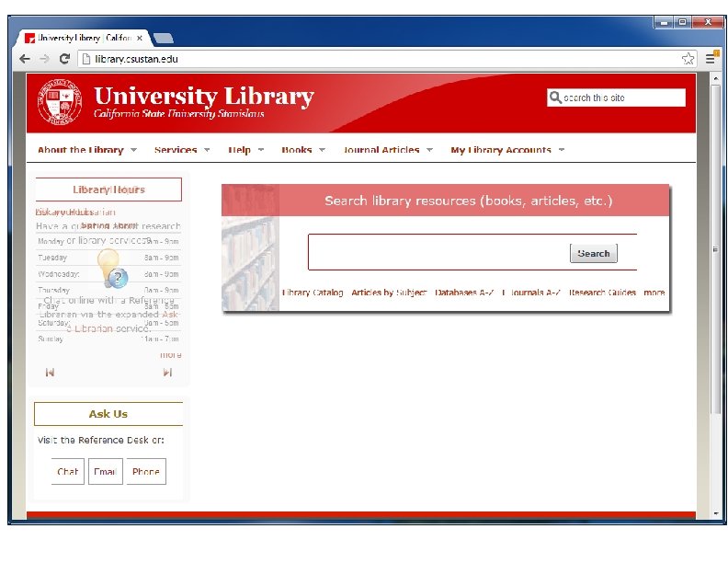Go to previous slide in sidebar widget

[50, 372]
